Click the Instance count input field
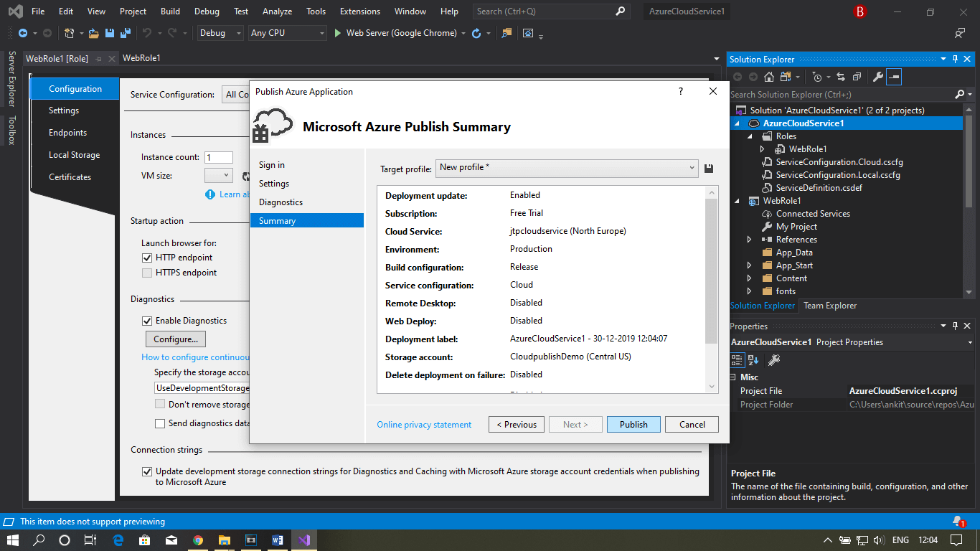 click(x=219, y=157)
